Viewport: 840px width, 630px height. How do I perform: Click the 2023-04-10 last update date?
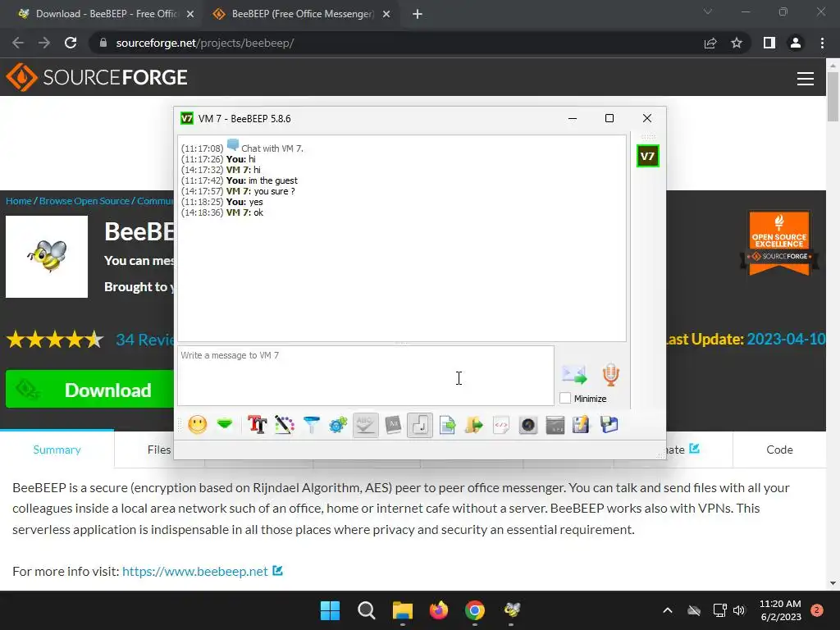[x=786, y=339]
